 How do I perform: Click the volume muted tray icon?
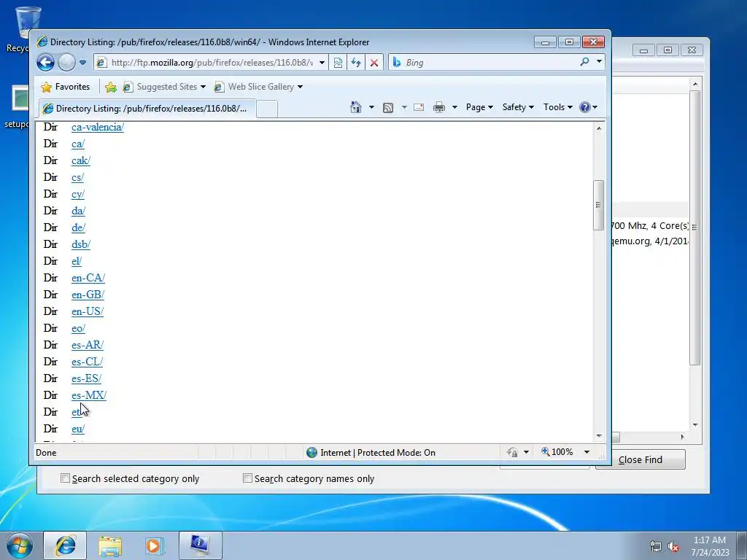coord(673,547)
